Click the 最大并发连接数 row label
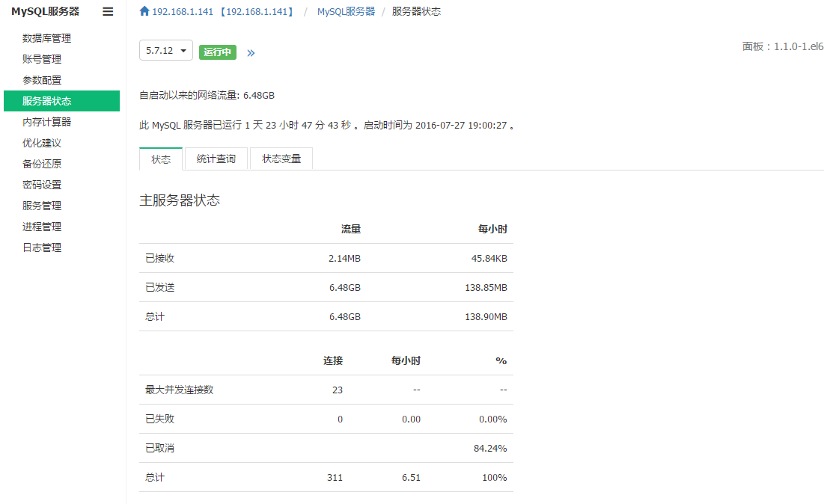This screenshot has height=504, width=833. click(179, 390)
